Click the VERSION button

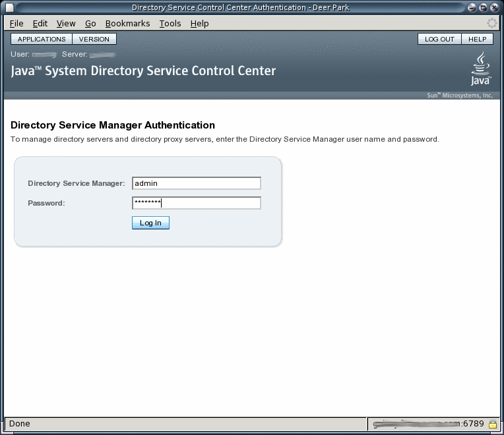[x=94, y=39]
